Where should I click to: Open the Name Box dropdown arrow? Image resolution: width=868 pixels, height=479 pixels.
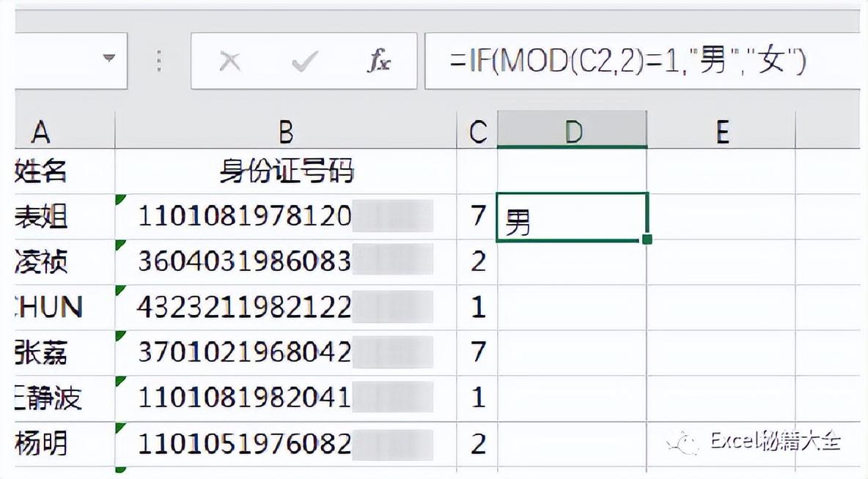109,58
